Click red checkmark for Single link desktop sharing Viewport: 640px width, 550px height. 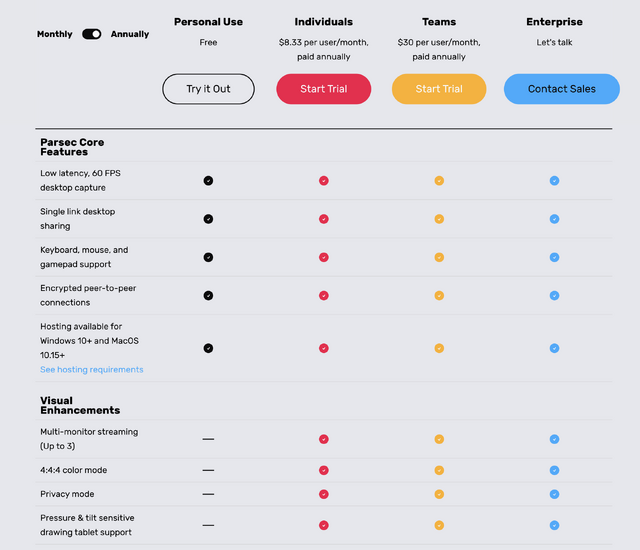tap(324, 219)
